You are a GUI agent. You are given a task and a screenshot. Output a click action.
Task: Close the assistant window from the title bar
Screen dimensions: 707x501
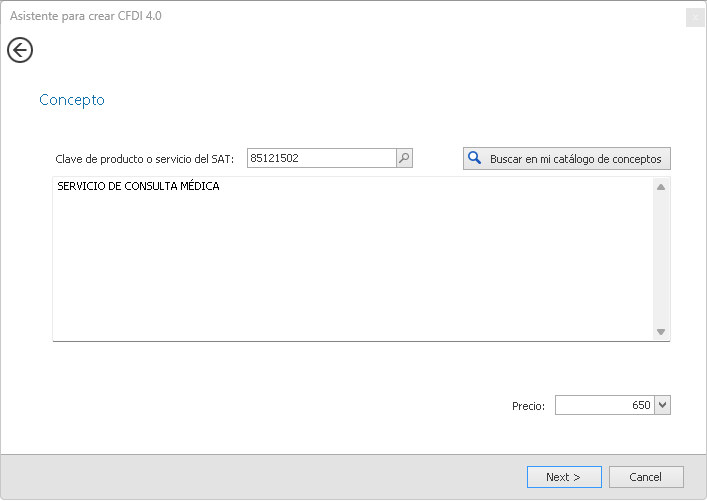pos(694,17)
